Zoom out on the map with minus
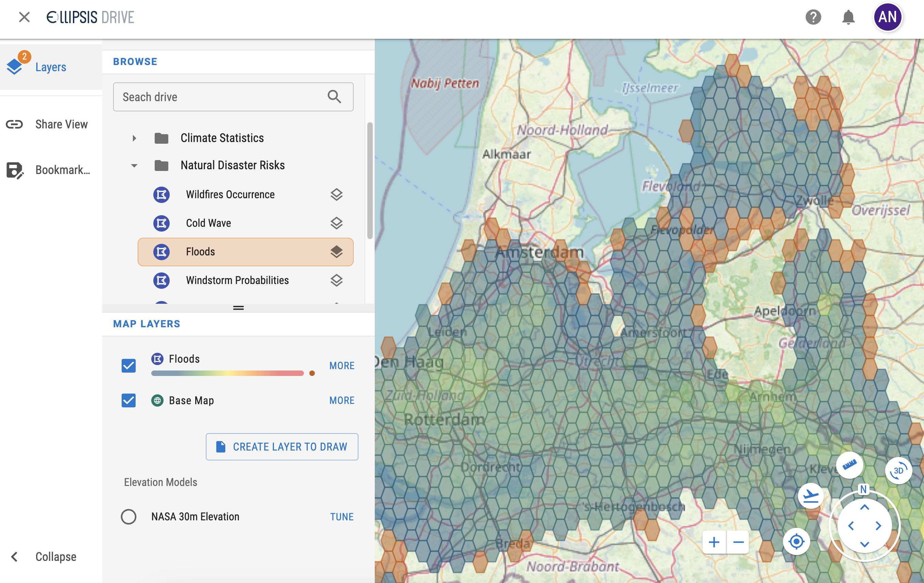This screenshot has width=924, height=583. click(x=738, y=542)
